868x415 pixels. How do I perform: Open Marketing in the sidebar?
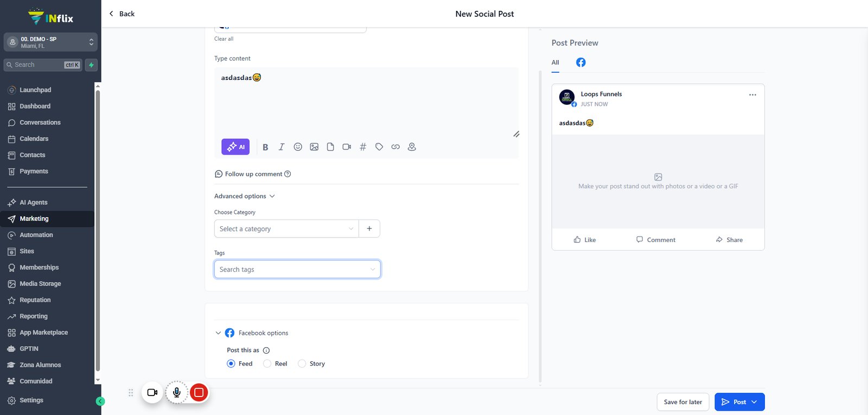tap(47, 219)
